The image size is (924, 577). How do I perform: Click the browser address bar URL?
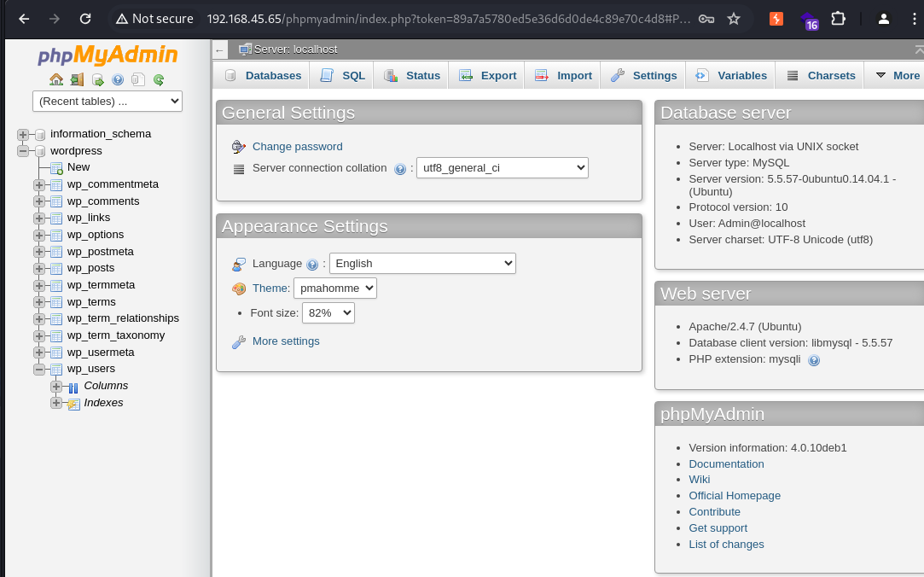coord(449,19)
